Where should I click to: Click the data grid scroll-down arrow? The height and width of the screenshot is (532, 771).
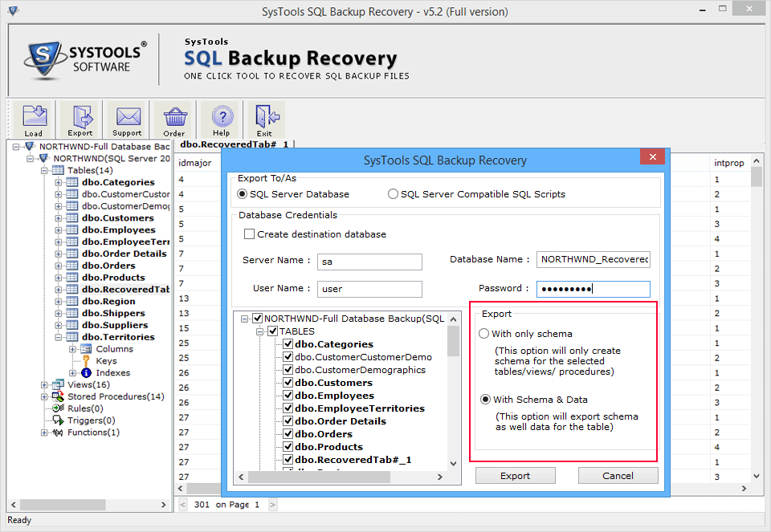pyautogui.click(x=757, y=476)
